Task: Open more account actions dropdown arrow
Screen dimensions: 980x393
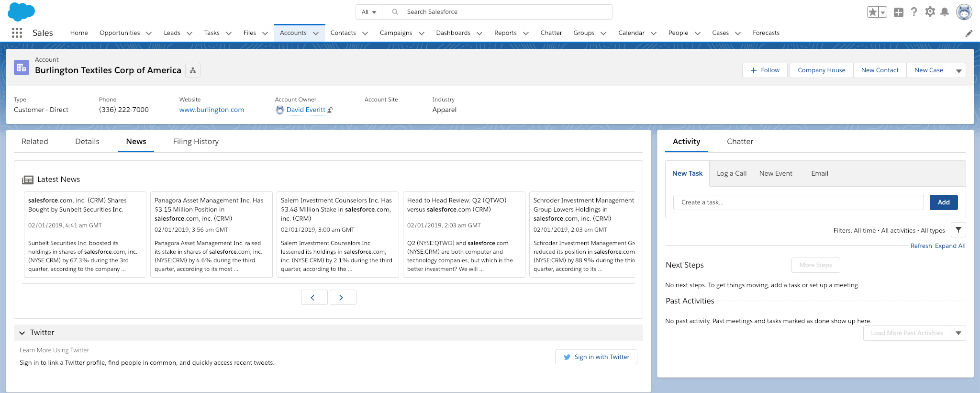Action: point(958,70)
